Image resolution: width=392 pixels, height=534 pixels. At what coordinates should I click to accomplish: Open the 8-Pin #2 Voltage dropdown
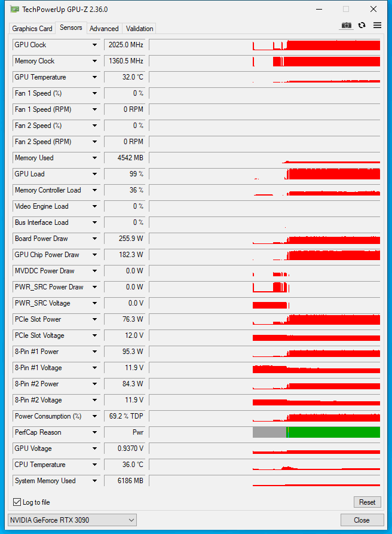94,400
